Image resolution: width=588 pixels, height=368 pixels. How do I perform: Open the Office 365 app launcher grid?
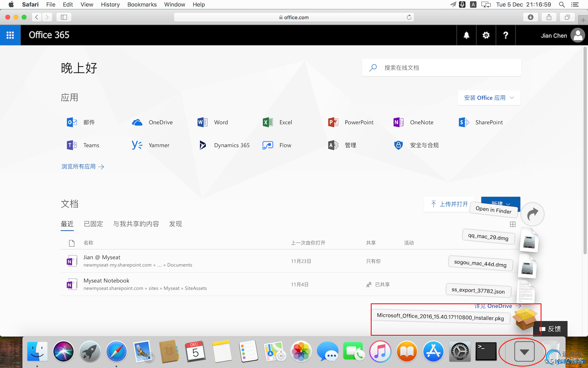[10, 35]
